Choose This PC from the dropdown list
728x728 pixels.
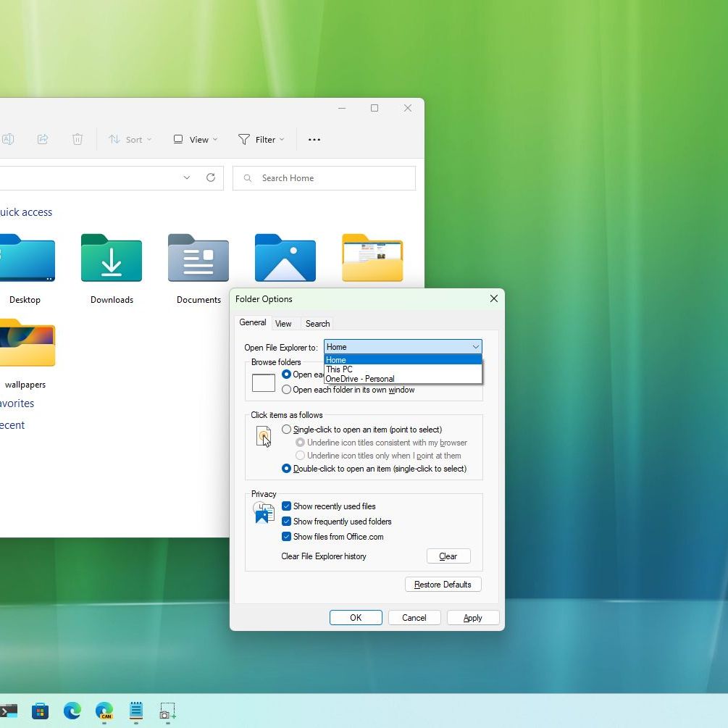[x=340, y=369]
